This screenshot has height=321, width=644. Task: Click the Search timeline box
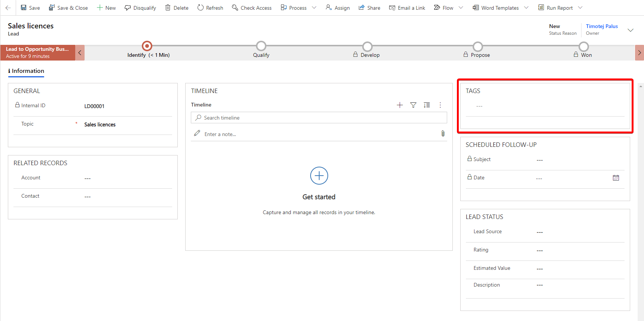pyautogui.click(x=319, y=118)
